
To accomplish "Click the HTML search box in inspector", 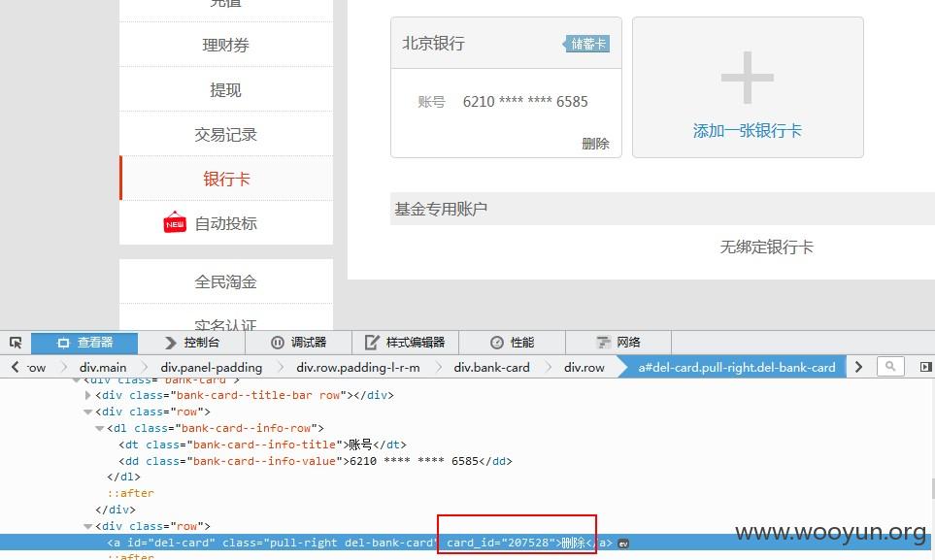I will 890,367.
